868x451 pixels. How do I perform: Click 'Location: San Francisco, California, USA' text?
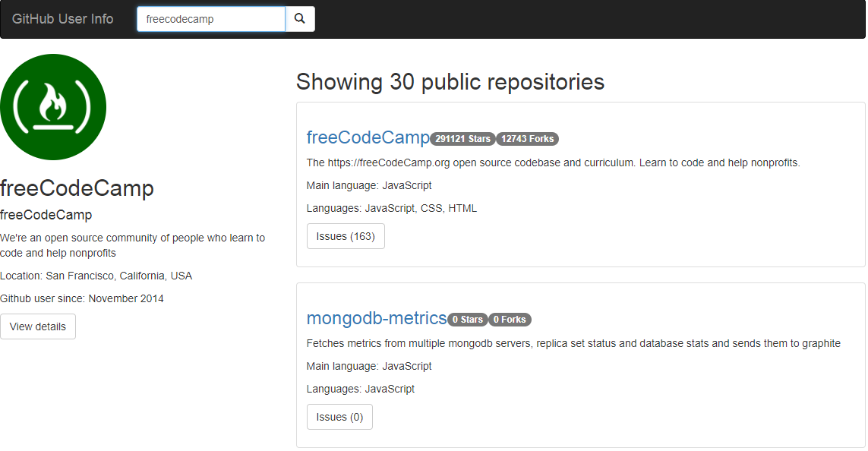click(x=96, y=276)
